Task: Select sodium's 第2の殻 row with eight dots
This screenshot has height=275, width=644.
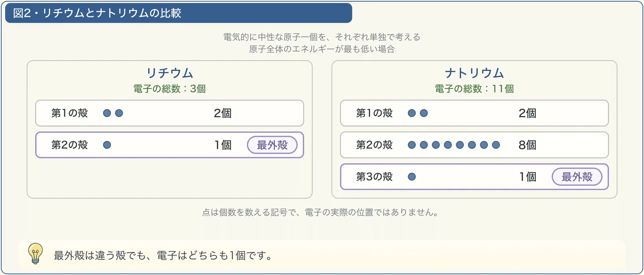Action: (x=474, y=145)
